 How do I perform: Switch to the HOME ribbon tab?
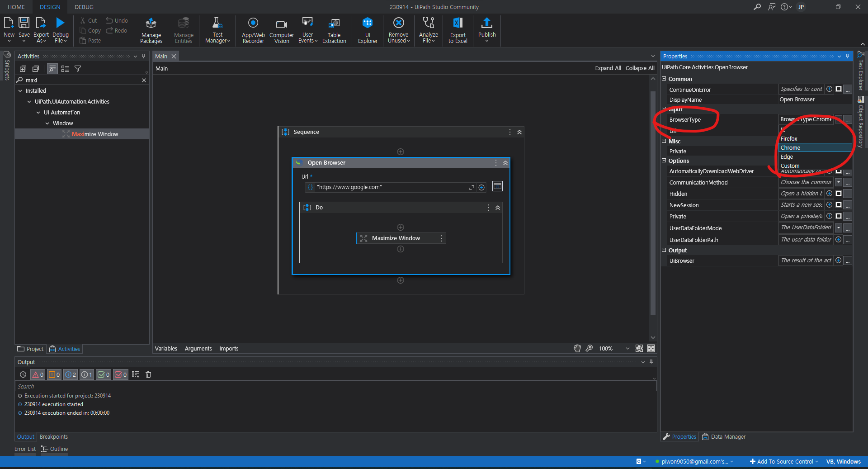pos(16,7)
